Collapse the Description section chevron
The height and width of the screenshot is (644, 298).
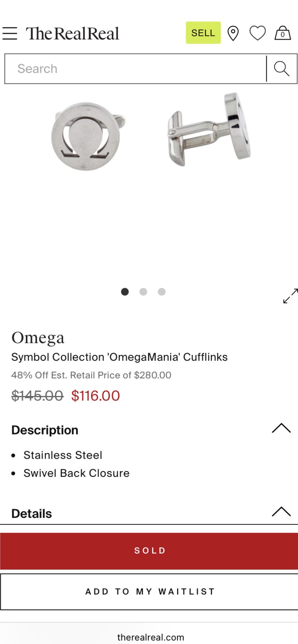tap(281, 428)
